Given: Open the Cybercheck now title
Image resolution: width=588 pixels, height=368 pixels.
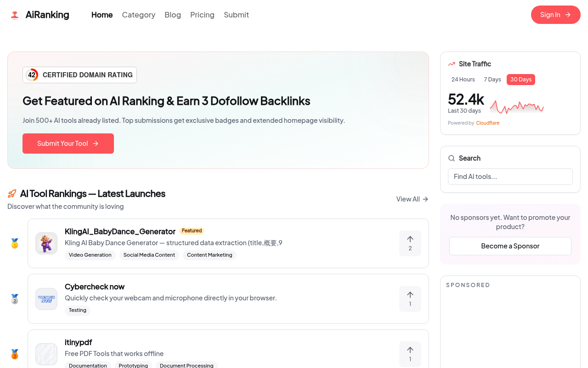Looking at the screenshot, I should pyautogui.click(x=95, y=287).
